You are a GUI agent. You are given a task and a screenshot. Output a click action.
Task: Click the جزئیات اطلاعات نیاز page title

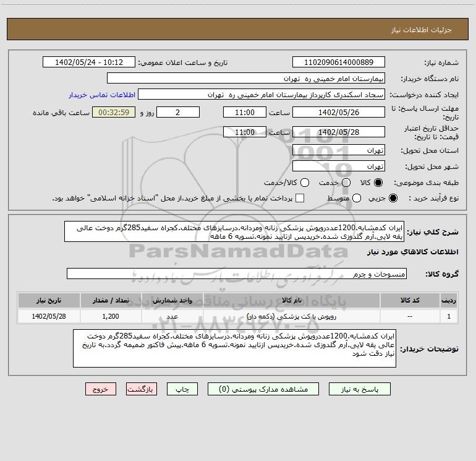[x=421, y=30]
